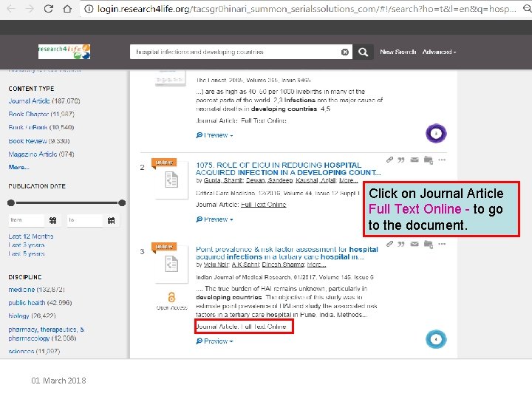Click the browser home icon
This screenshot has width=532, height=399.
(67, 8)
